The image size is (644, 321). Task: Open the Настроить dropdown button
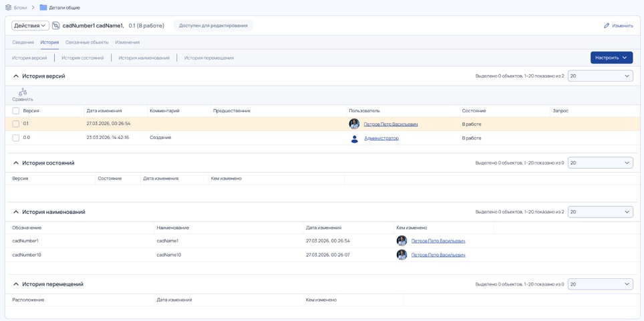point(611,58)
